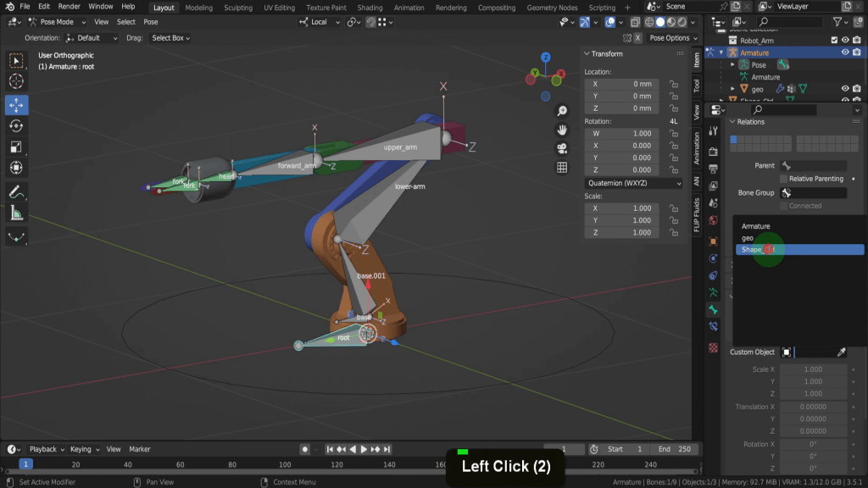
Task: Open the Render menu
Action: (69, 7)
